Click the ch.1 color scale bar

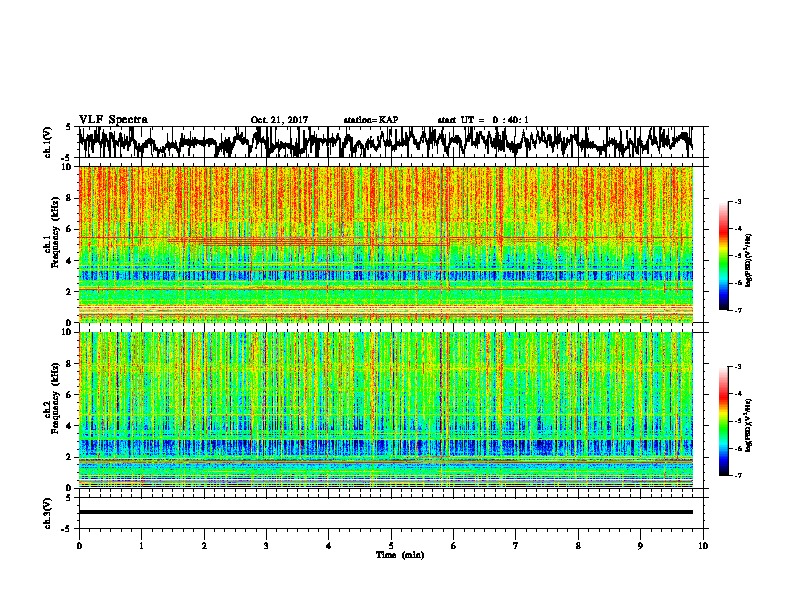[x=723, y=256]
